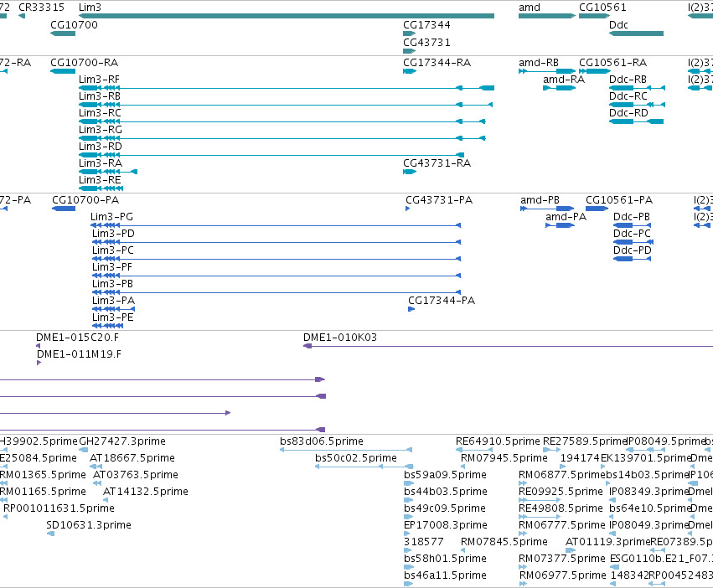Click the amd-RA transcript glyph
The height and width of the screenshot is (588, 713).
click(560, 88)
